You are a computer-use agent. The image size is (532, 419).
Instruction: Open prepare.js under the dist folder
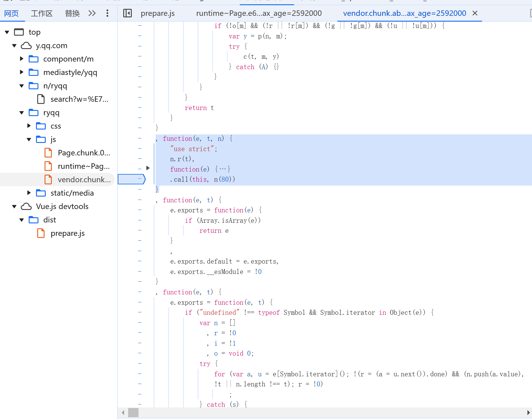(68, 233)
